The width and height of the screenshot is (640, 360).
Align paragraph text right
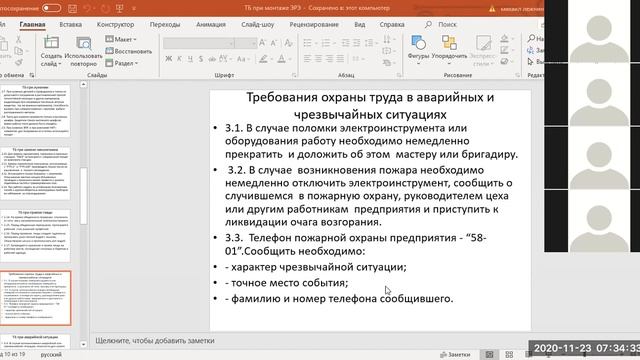329,59
